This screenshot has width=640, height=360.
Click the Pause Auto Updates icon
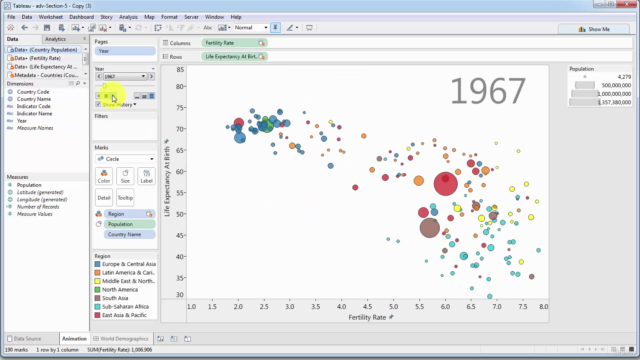pos(122,28)
